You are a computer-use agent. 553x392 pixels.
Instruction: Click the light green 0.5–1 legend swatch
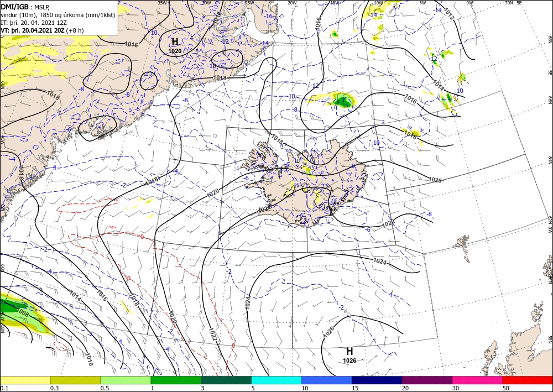pos(126,380)
